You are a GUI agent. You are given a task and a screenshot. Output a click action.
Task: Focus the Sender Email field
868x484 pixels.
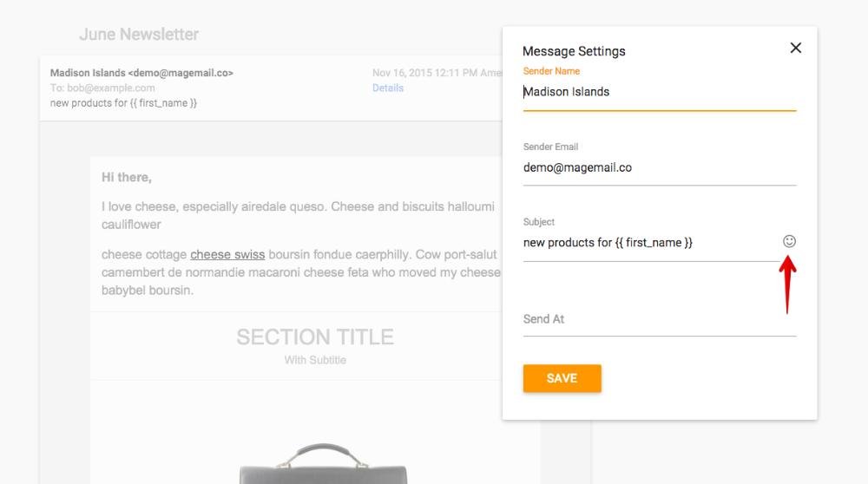point(659,167)
